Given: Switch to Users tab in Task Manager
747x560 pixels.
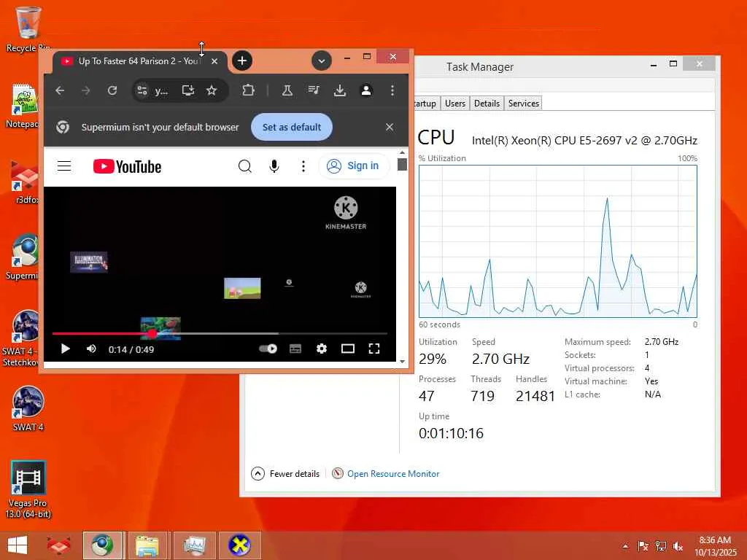Looking at the screenshot, I should click(x=455, y=104).
